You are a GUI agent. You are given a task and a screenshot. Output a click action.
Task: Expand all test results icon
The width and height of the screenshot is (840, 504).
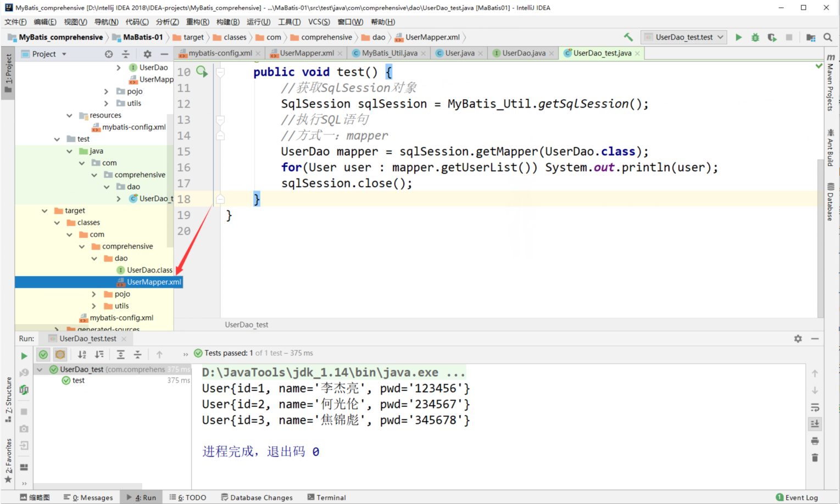pyautogui.click(x=120, y=355)
